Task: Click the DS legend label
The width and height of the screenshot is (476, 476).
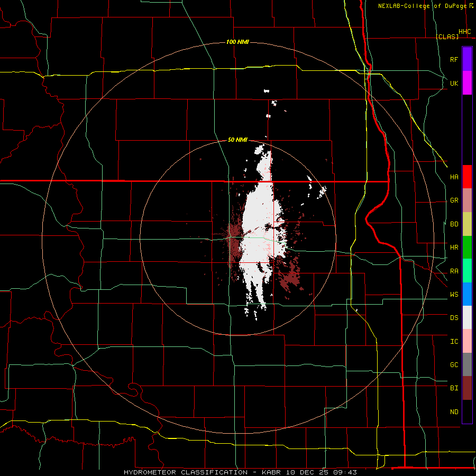Action: coord(454,318)
